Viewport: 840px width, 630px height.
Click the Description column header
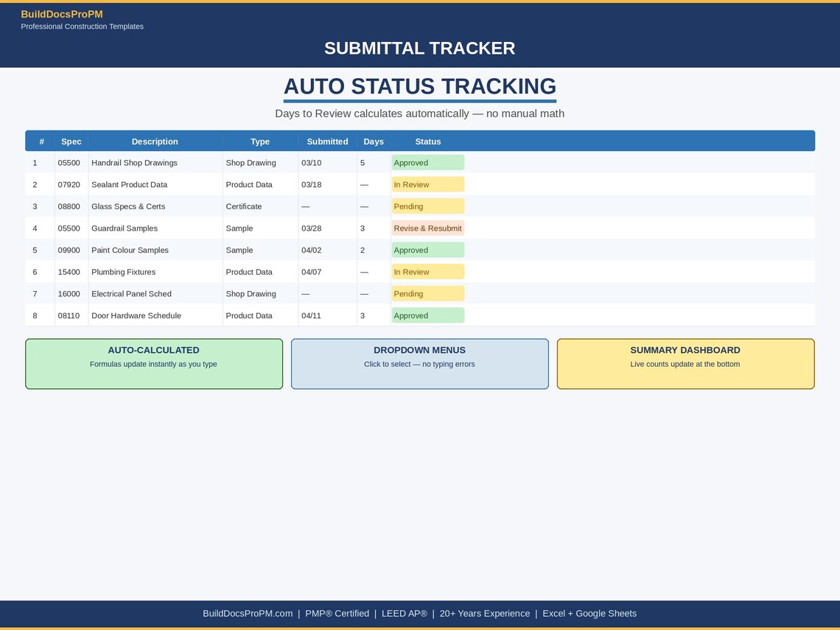pyautogui.click(x=155, y=141)
